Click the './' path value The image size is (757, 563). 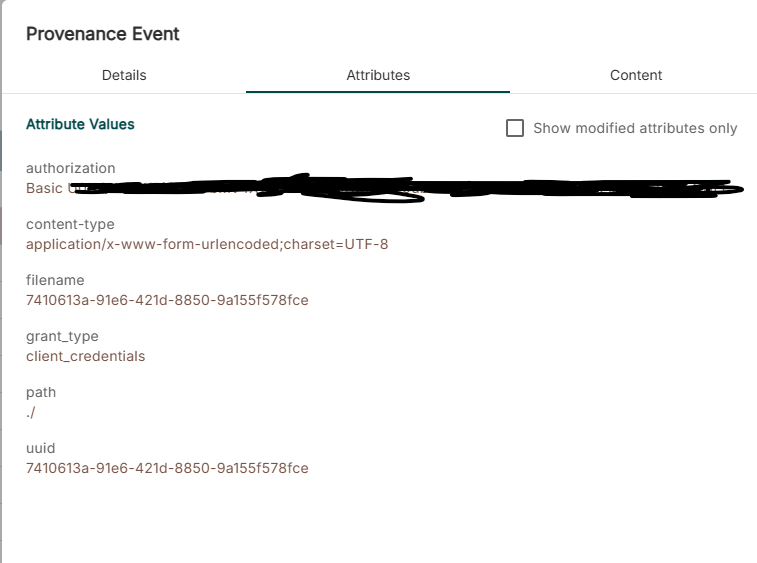(x=31, y=412)
